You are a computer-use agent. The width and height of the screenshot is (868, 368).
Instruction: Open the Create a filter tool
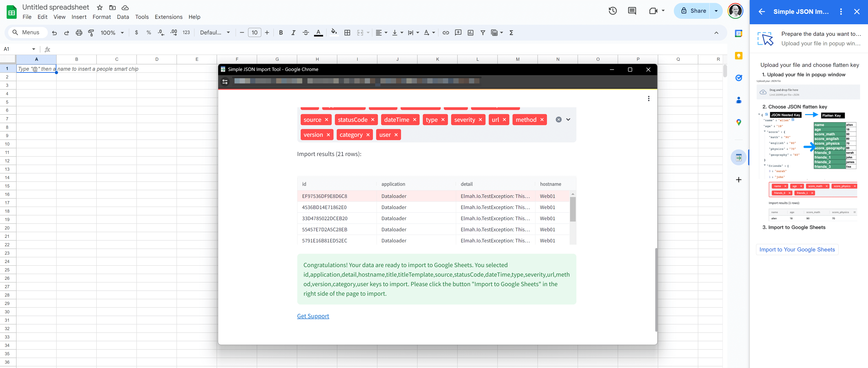coord(483,32)
